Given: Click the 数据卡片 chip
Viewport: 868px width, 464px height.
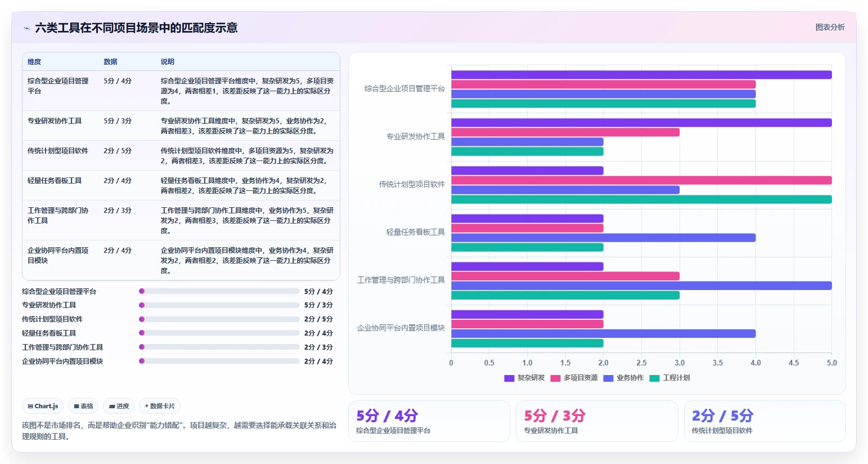Looking at the screenshot, I should (160, 406).
